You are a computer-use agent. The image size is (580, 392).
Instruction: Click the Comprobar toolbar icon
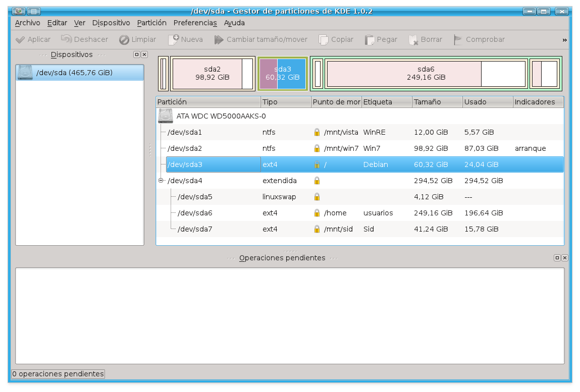pos(458,39)
